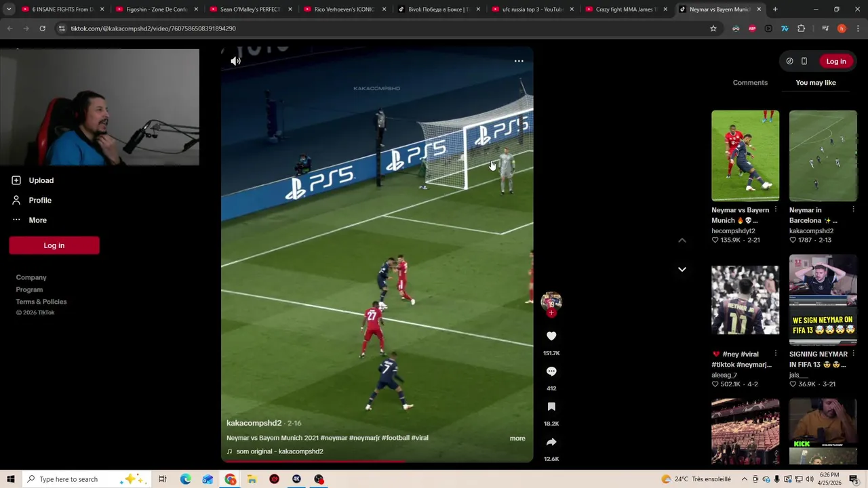Click the compass icon beside Log in
Screen dimensions: 868x488
click(x=789, y=61)
